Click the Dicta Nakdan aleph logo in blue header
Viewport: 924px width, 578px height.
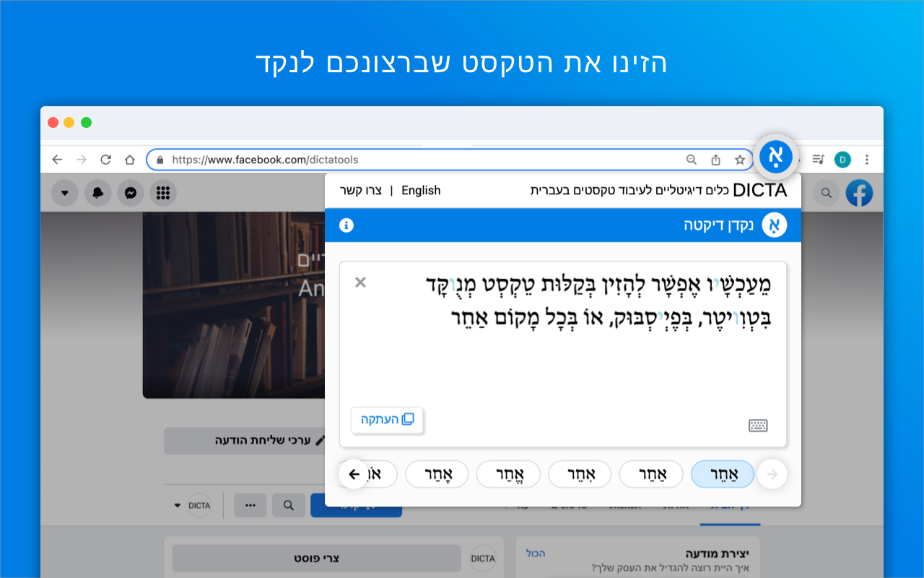pos(775,225)
